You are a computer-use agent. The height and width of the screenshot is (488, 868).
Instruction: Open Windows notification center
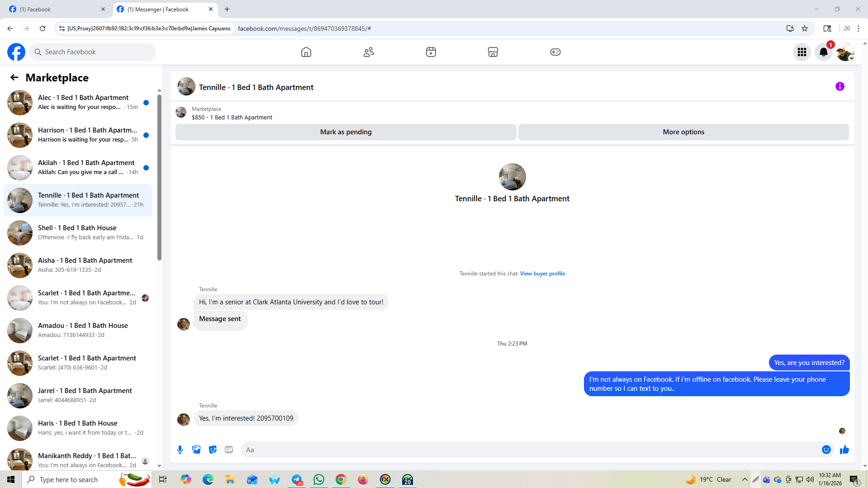pyautogui.click(x=854, y=479)
